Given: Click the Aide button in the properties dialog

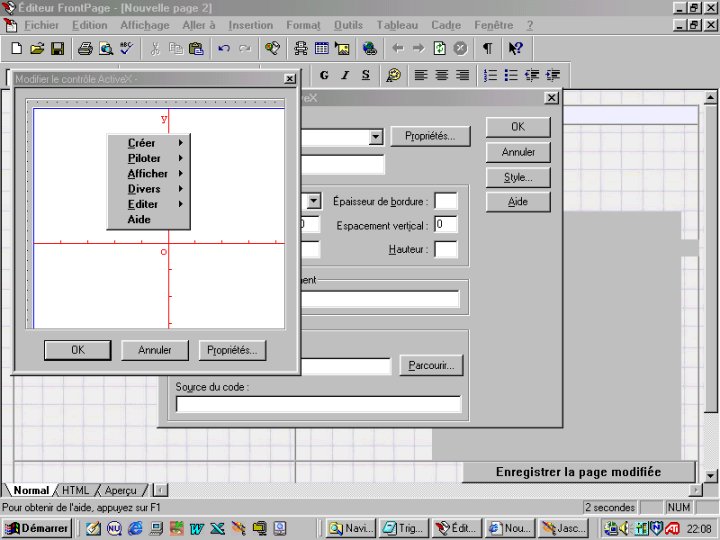Looking at the screenshot, I should (518, 202).
